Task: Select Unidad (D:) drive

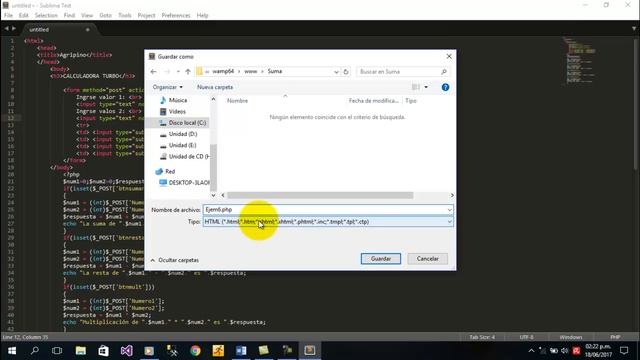Action: (x=183, y=134)
